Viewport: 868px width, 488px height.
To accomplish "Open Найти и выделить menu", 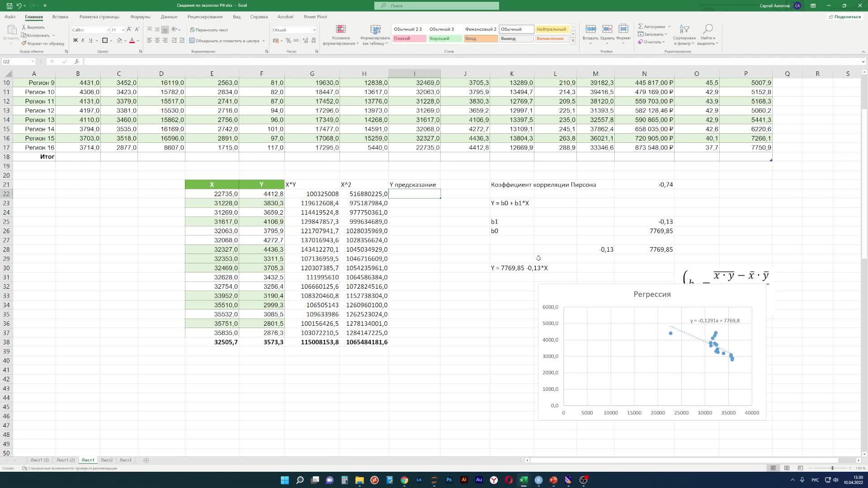I will tap(708, 35).
